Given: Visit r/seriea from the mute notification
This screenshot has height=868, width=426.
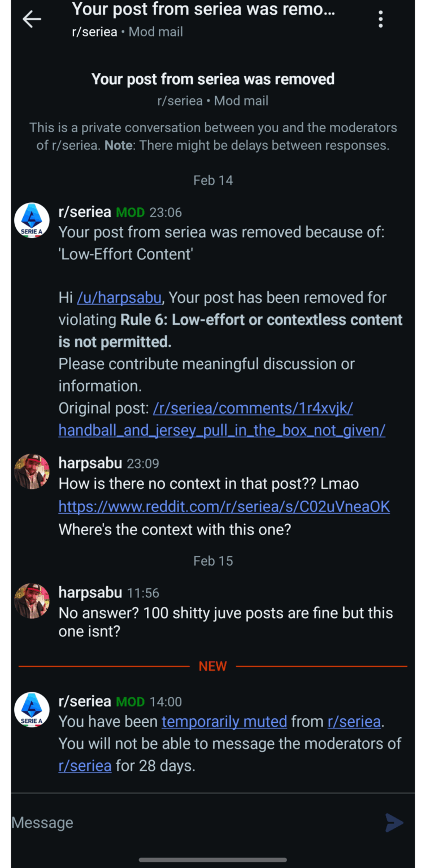Looking at the screenshot, I should (354, 721).
